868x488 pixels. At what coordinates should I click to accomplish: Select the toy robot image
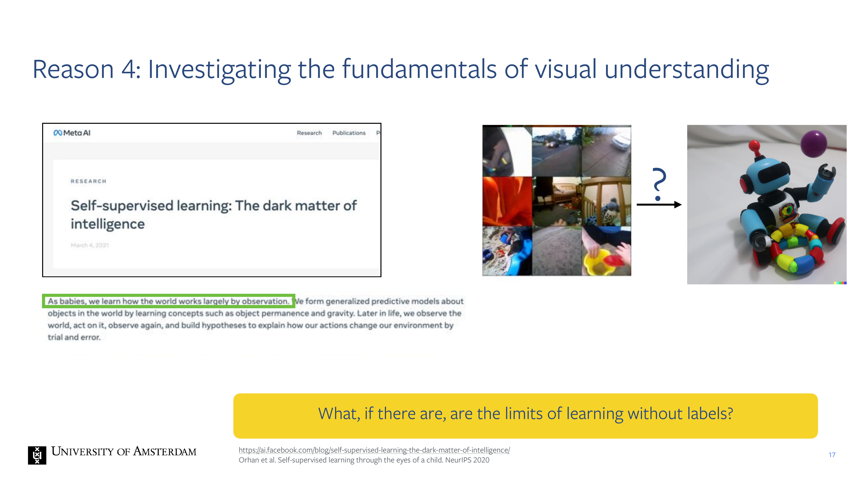pos(767,204)
